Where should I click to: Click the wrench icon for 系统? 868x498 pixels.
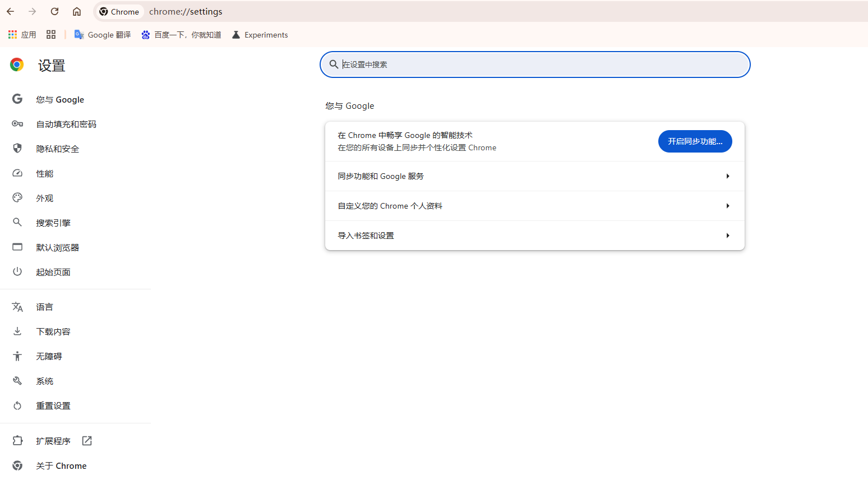17,381
